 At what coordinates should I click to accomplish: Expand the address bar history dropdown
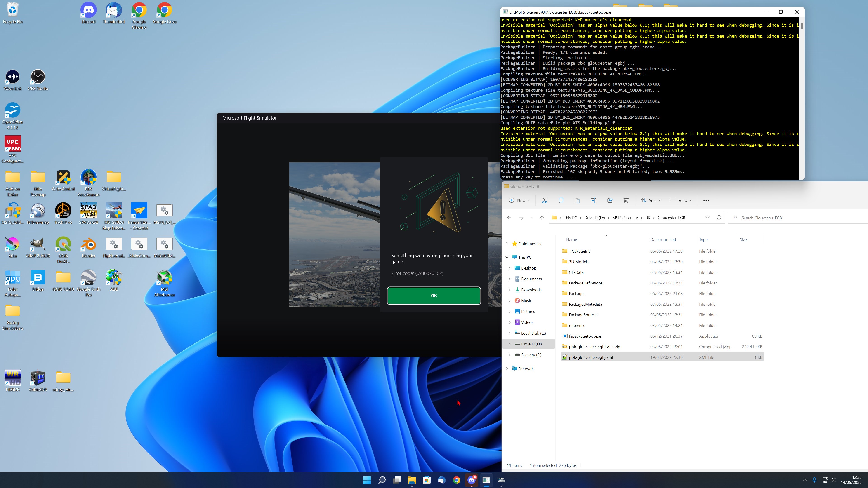(x=707, y=217)
